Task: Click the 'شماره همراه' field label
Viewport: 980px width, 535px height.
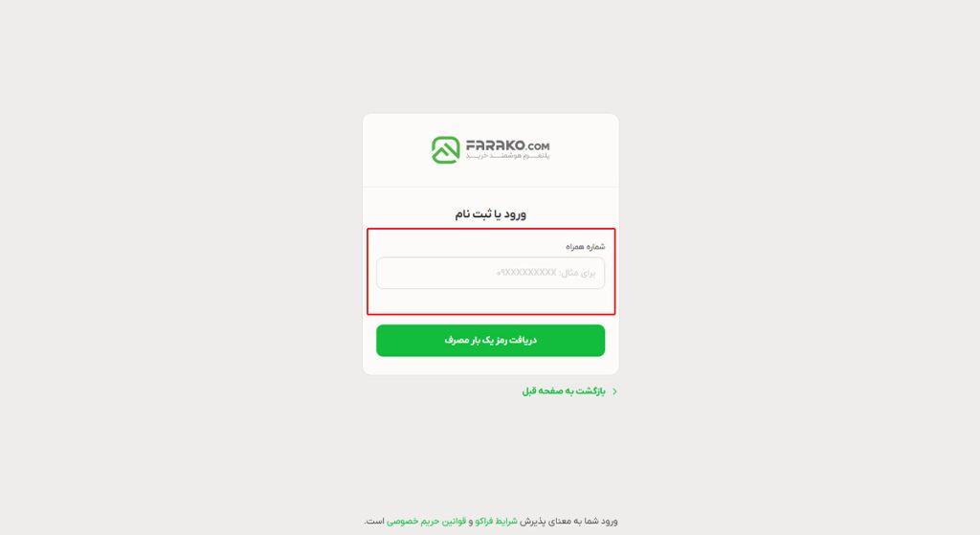Action: click(586, 246)
